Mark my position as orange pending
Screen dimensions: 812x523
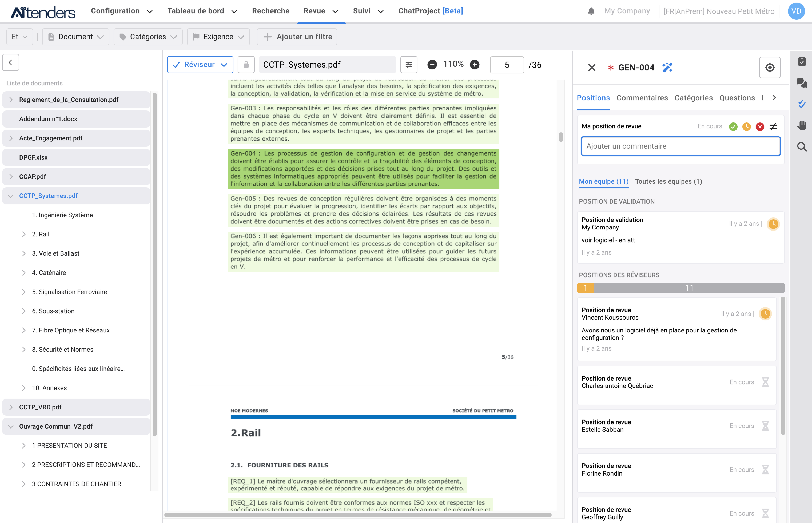pos(746,127)
